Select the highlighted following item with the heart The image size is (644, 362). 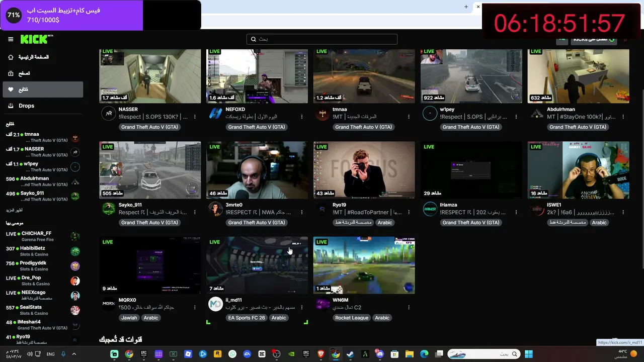[43, 89]
